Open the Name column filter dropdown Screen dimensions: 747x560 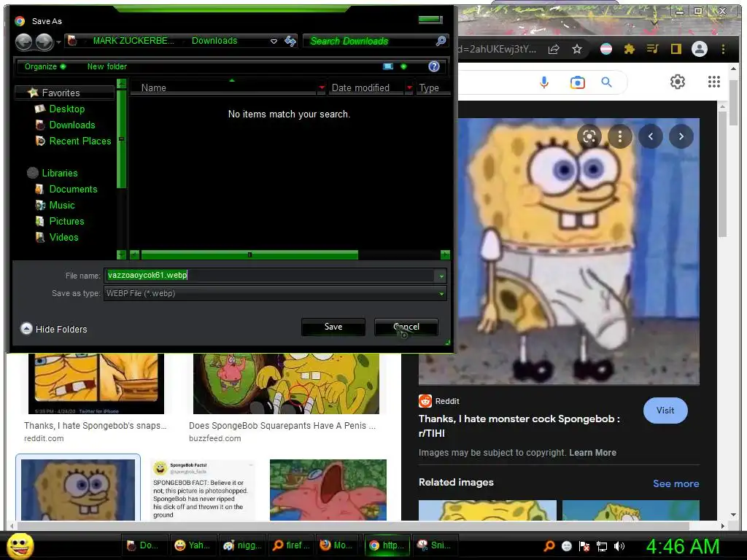322,87
